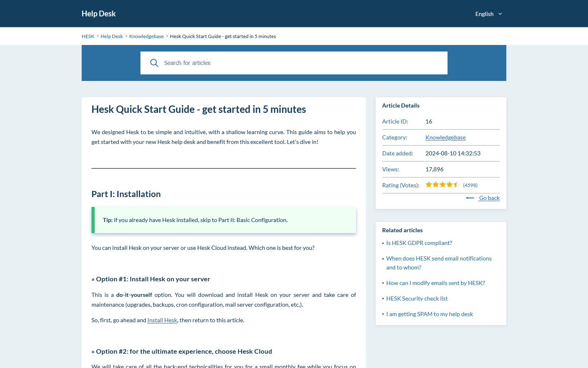Click the Option #1 heading
This screenshot has width=588, height=368.
click(x=151, y=279)
